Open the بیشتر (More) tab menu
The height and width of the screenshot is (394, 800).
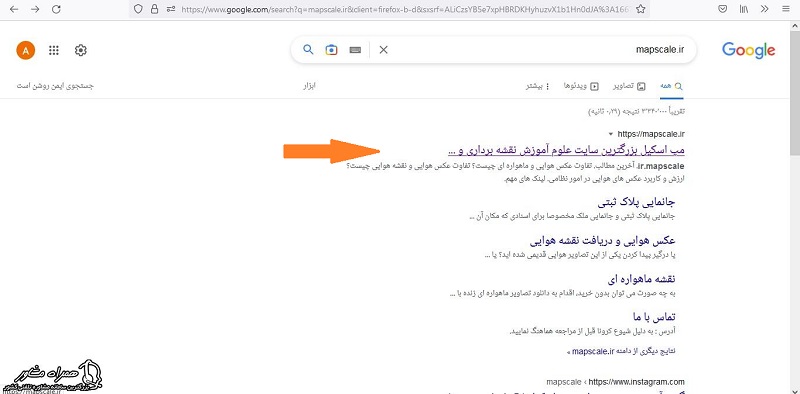click(x=538, y=86)
